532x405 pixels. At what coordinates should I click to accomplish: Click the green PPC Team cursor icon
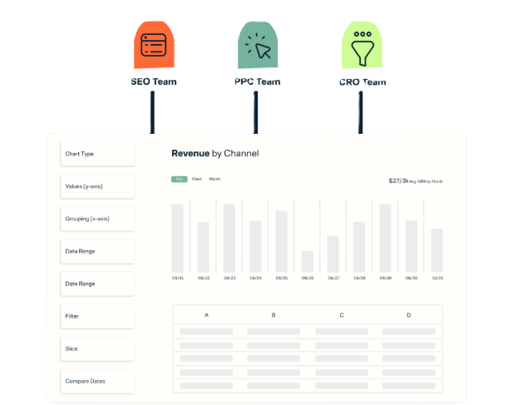tap(258, 45)
